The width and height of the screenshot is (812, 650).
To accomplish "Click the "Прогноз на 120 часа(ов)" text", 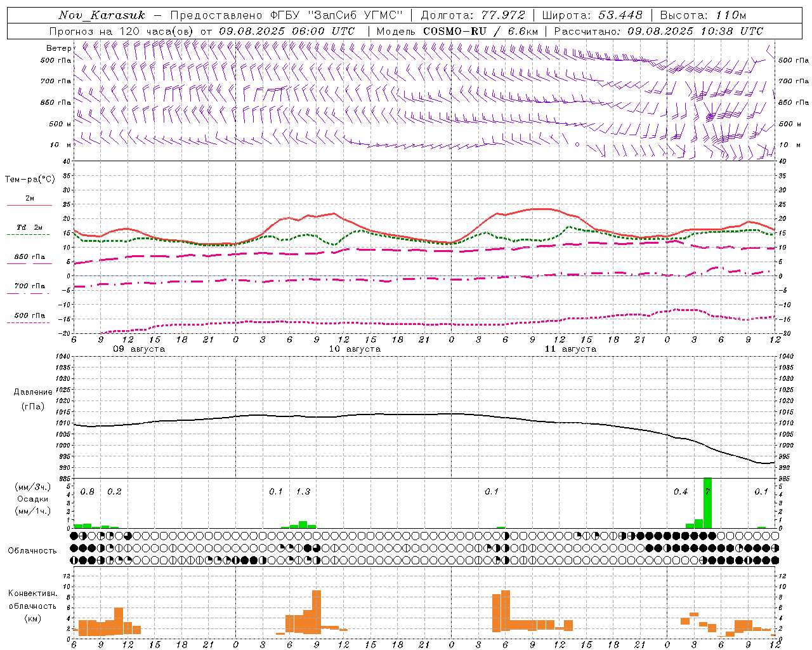I will [122, 31].
